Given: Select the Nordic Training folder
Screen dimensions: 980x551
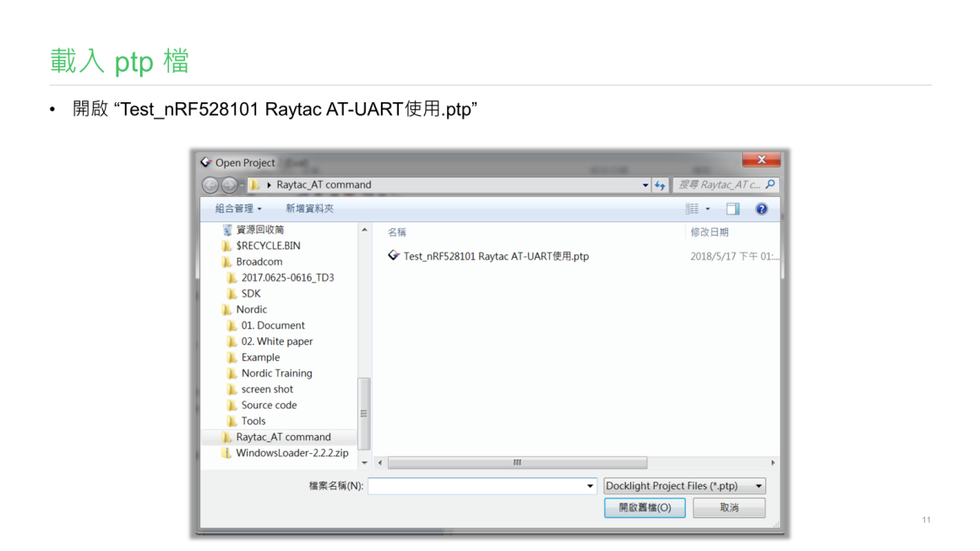Looking at the screenshot, I should point(276,374).
